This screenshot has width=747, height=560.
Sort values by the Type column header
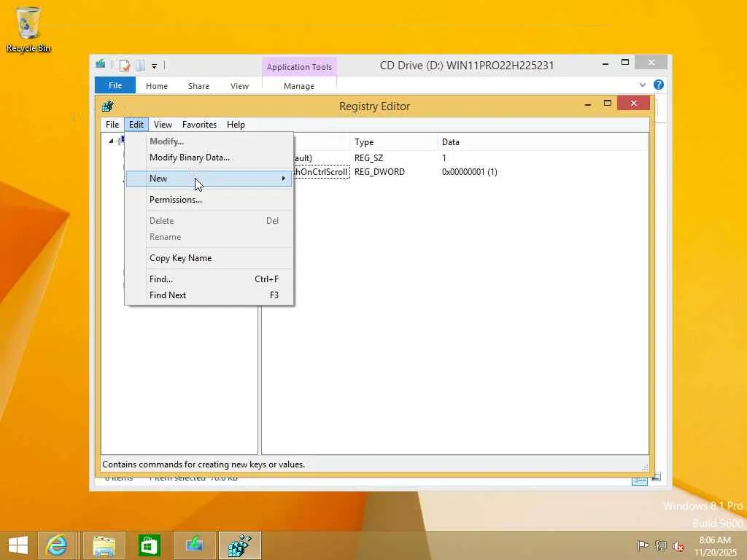click(393, 142)
